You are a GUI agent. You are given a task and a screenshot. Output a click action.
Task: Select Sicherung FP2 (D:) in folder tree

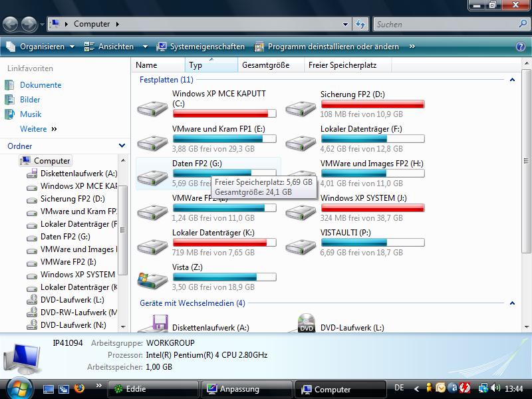[x=72, y=199]
